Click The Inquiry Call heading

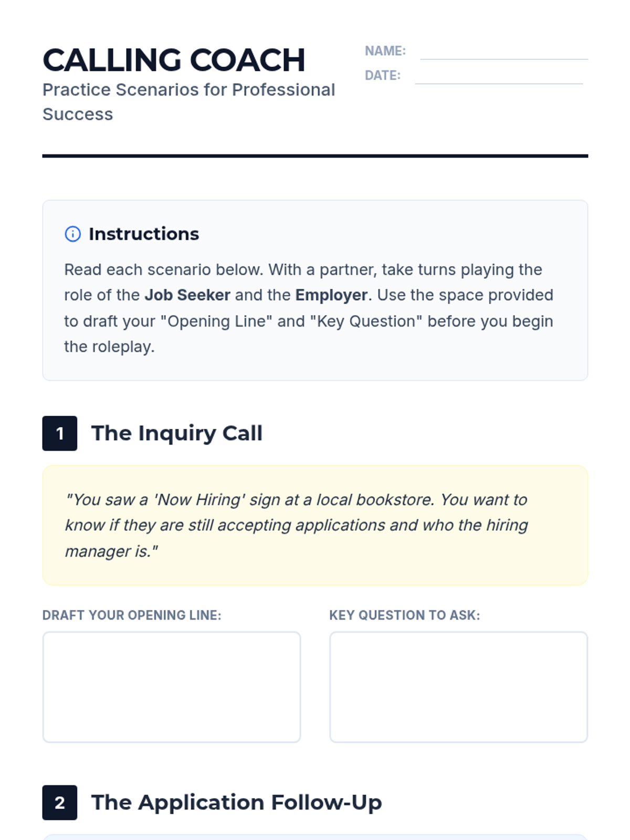point(177,433)
